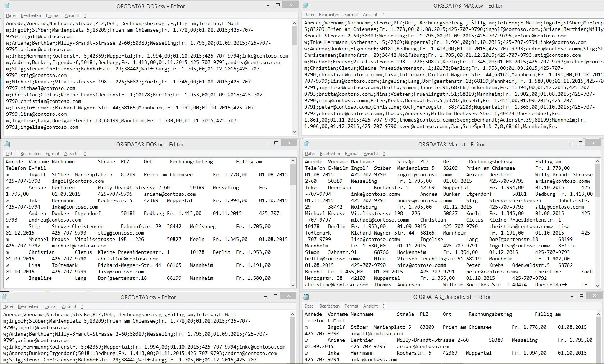Screen dimensions: 604x364
Task: Close the ORGDATA3.csv editor window
Action: point(288,296)
